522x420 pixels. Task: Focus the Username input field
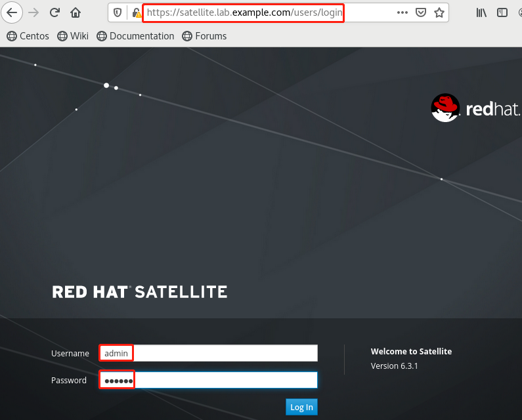(x=208, y=353)
